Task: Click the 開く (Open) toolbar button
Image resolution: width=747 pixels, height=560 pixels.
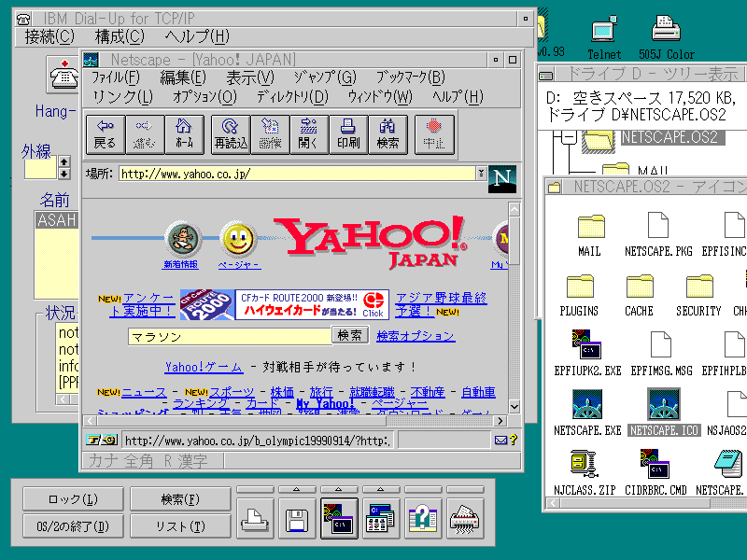Action: click(309, 134)
